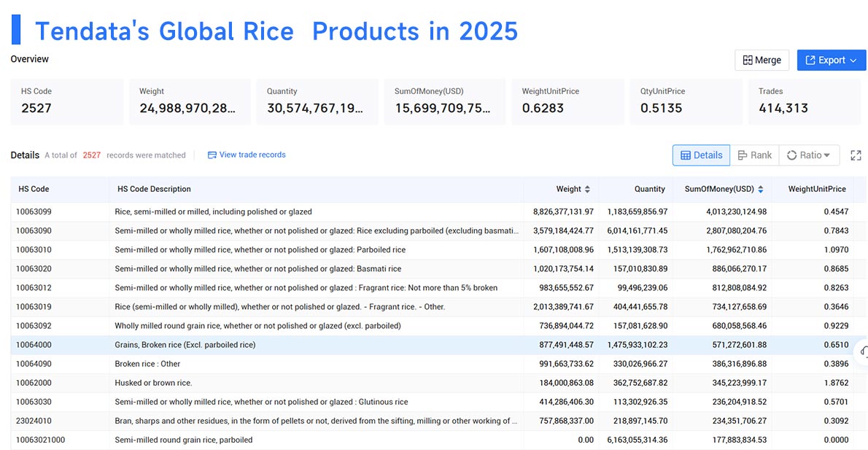Click 'Semi-milled round grain rice, parboiled' description
Viewport: 868px width, 450px height.
point(183,440)
